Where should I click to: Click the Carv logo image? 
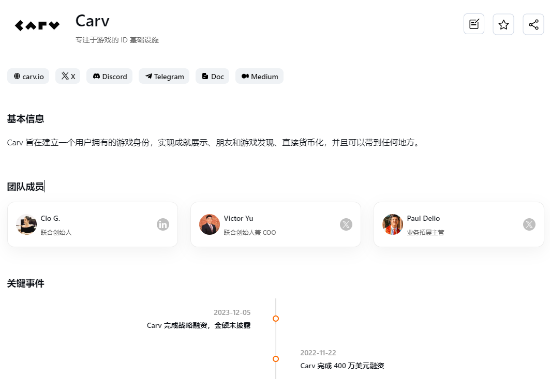(37, 25)
